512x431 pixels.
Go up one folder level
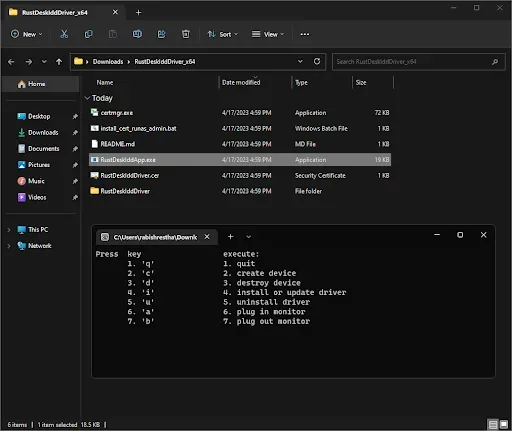59,62
